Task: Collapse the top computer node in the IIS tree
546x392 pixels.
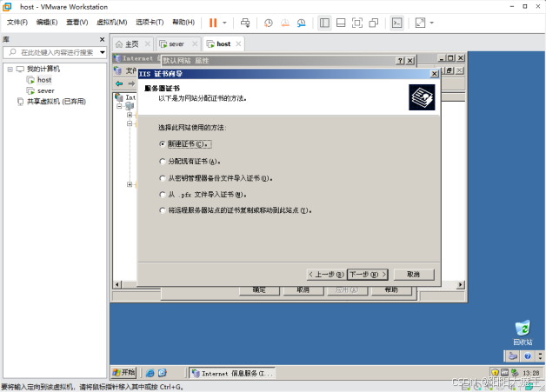Action: [x=119, y=106]
